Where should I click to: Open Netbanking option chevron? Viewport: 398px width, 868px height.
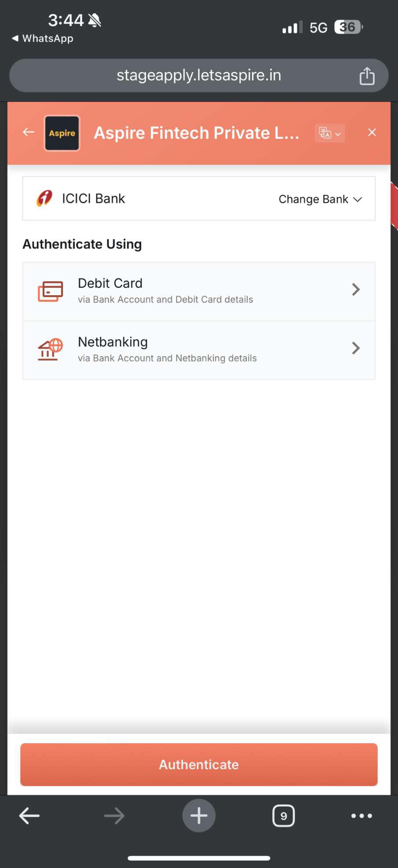[356, 348]
